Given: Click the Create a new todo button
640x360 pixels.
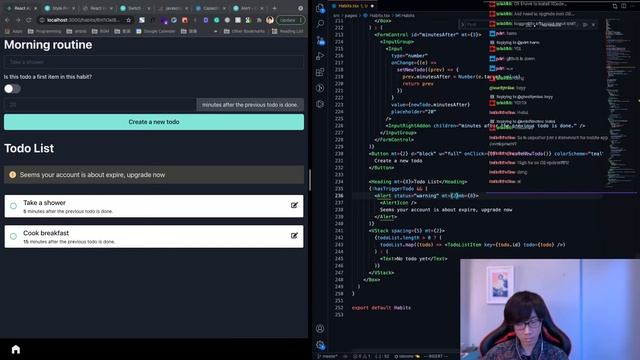Looking at the screenshot, I should [154, 122].
